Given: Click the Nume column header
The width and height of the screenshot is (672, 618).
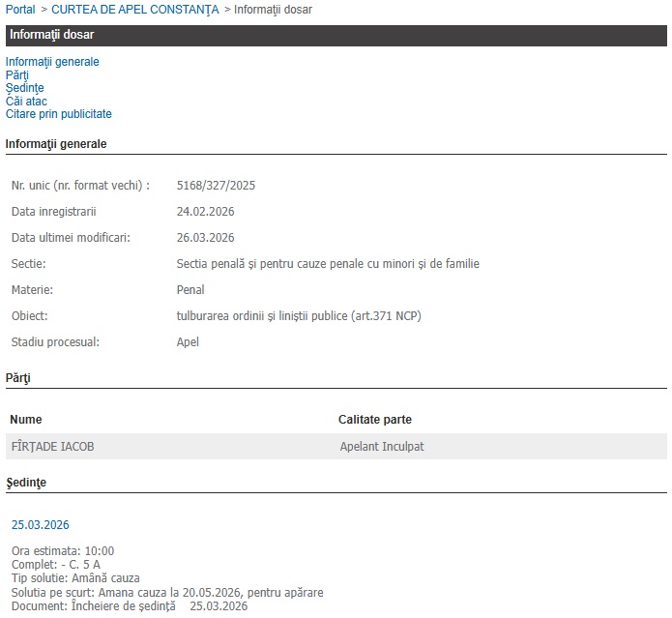Looking at the screenshot, I should click(26, 420).
